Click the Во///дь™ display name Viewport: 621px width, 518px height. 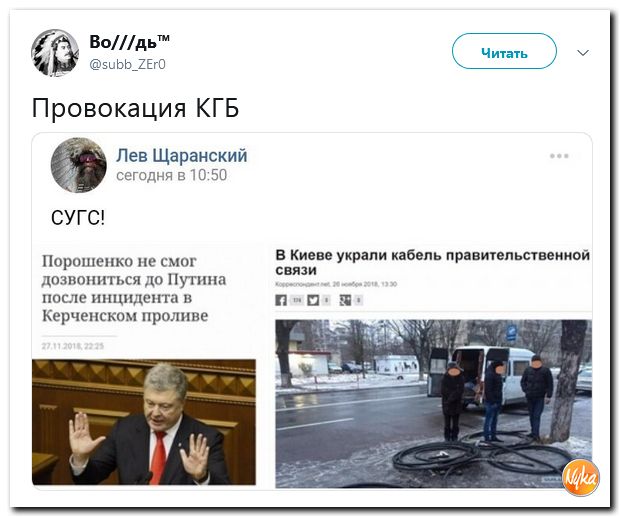pyautogui.click(x=129, y=42)
